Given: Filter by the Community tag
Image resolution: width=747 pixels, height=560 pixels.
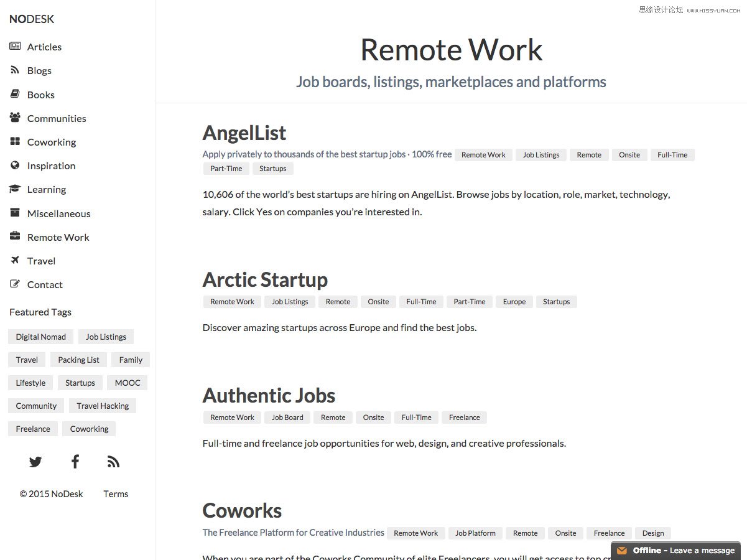Looking at the screenshot, I should tap(36, 406).
